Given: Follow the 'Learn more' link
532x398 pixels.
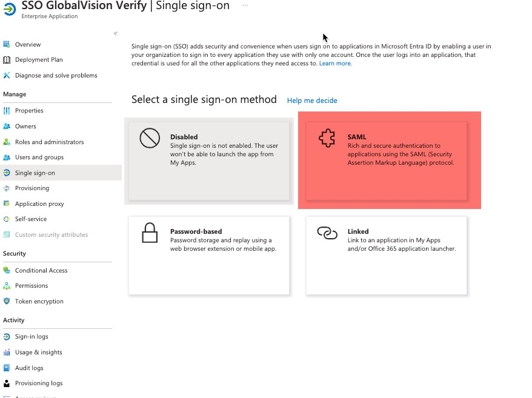Looking at the screenshot, I should click(335, 64).
